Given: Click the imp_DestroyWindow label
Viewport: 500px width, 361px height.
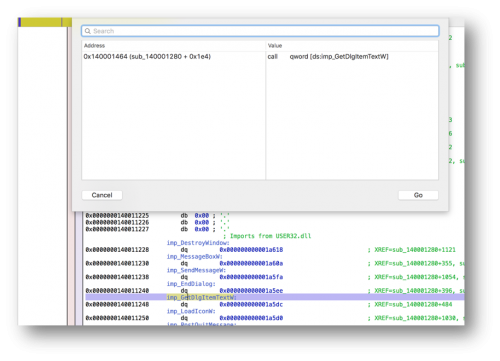Looking at the screenshot, I should click(x=198, y=243).
